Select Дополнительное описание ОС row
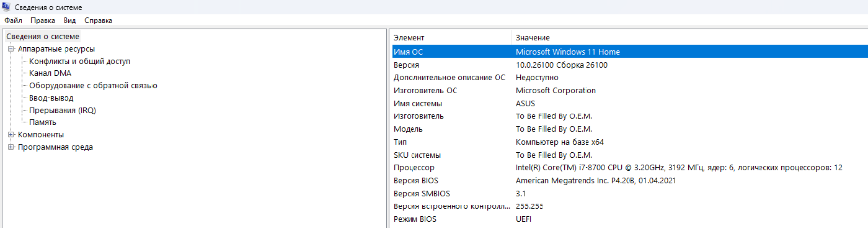The image size is (868, 228). pos(629,78)
